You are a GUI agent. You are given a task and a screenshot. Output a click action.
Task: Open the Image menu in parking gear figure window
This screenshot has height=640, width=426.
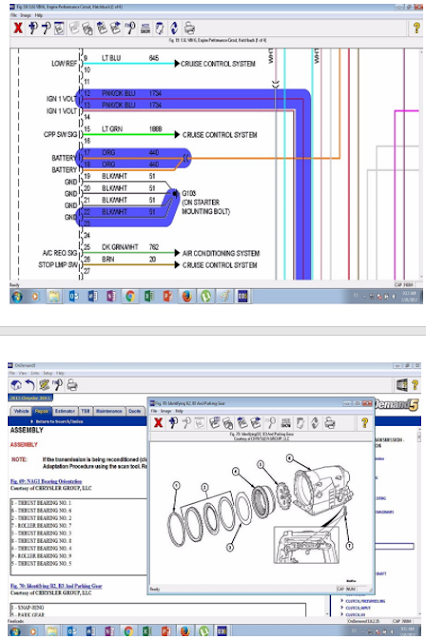(x=166, y=411)
